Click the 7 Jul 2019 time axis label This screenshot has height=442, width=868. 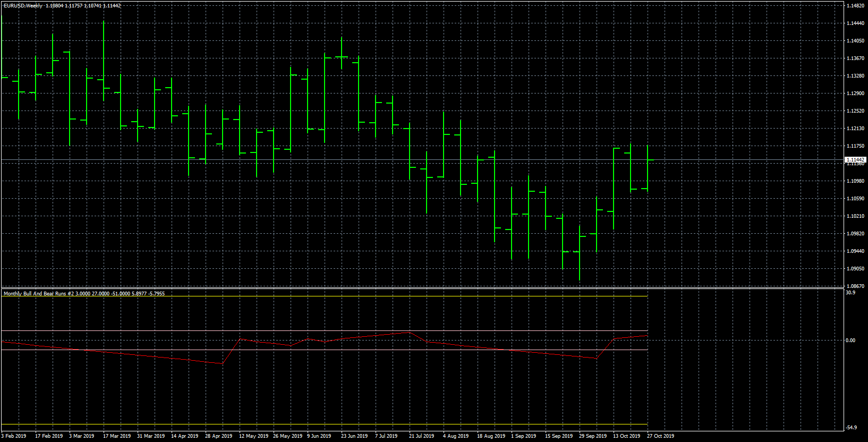coord(386,436)
